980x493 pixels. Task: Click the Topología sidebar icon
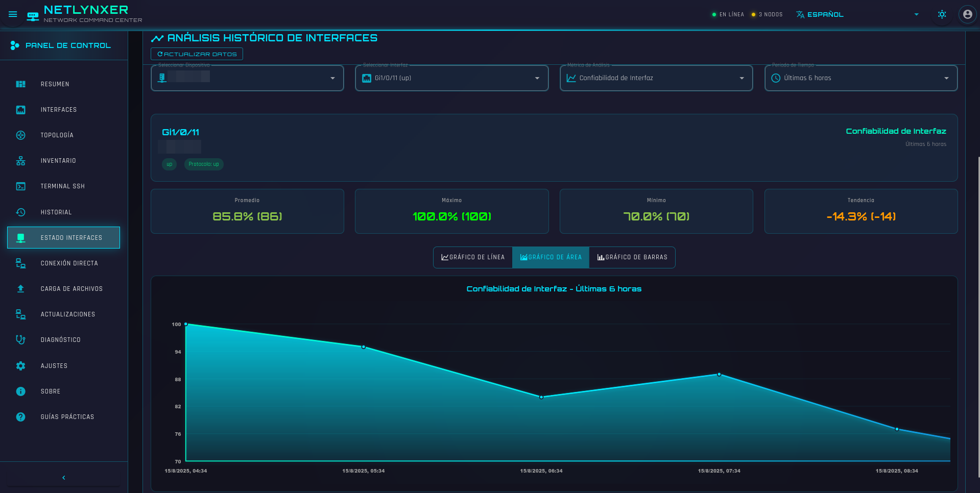[x=20, y=135]
